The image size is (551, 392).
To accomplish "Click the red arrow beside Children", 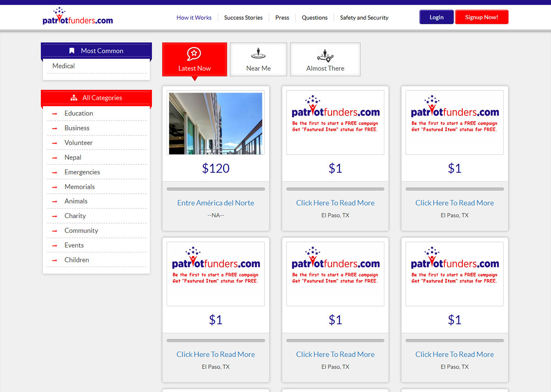I will coord(55,260).
